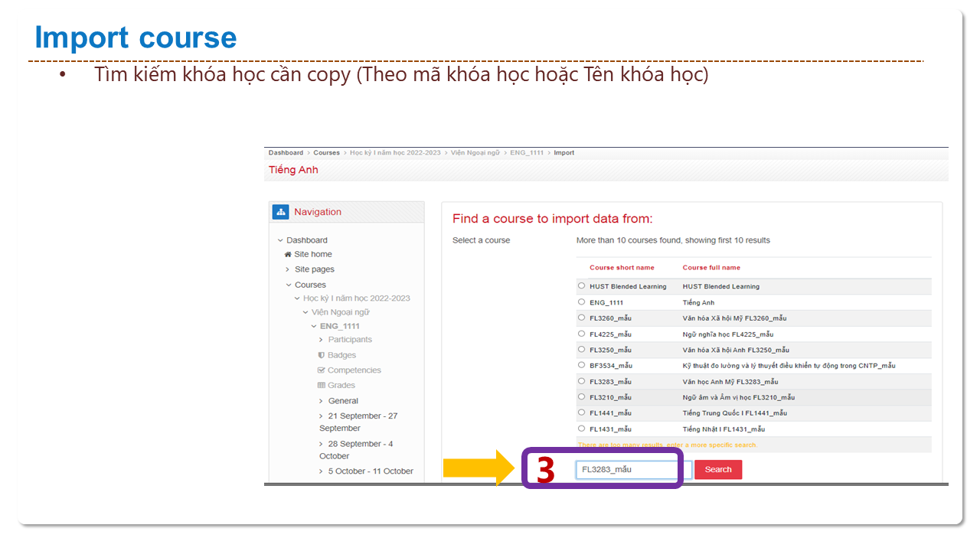
Task: Expand the Participants node arrow
Action: tap(321, 340)
